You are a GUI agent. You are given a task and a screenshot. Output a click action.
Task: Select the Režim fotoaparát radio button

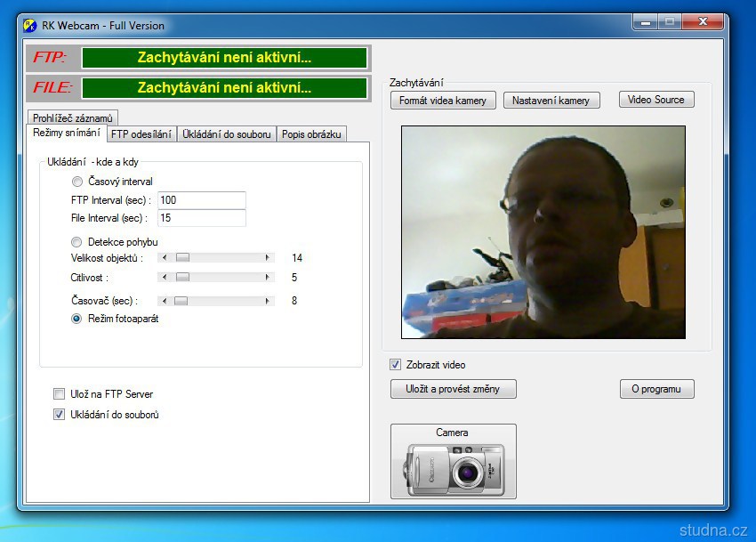coord(76,319)
